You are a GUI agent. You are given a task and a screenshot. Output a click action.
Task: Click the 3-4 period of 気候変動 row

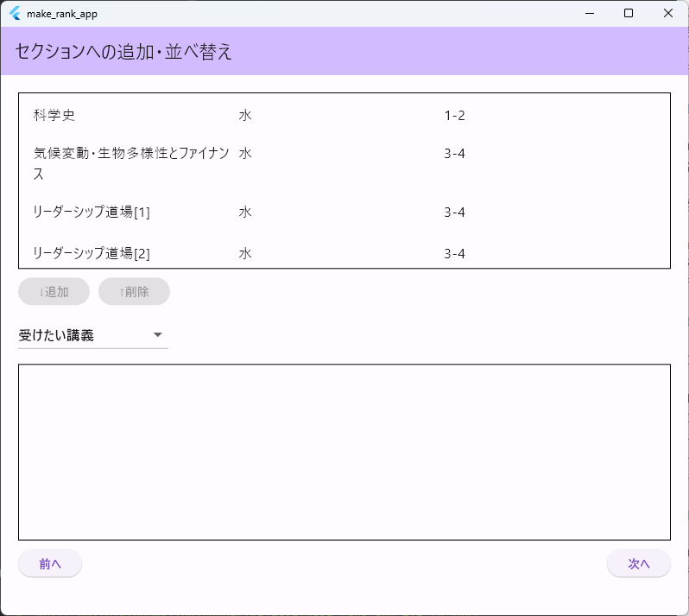coord(455,154)
